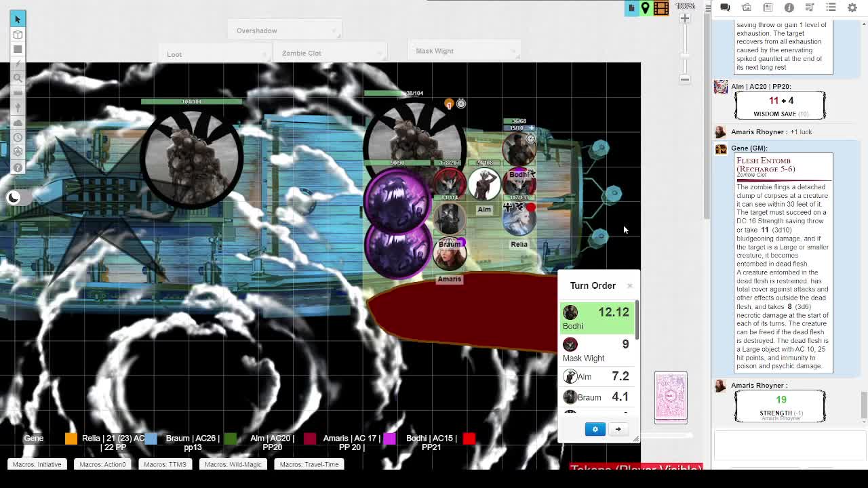Select the arrow Select tool
The width and height of the screenshot is (868, 488).
click(18, 19)
